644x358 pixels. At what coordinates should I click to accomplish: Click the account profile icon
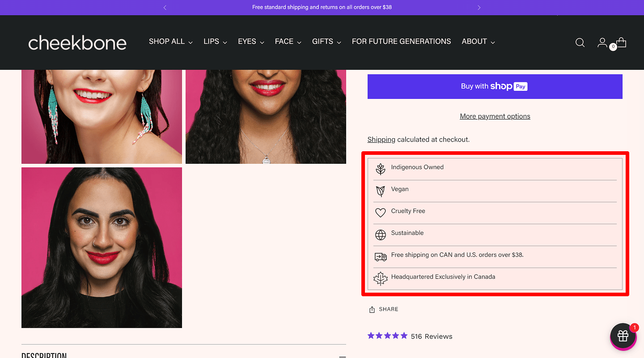coord(602,43)
